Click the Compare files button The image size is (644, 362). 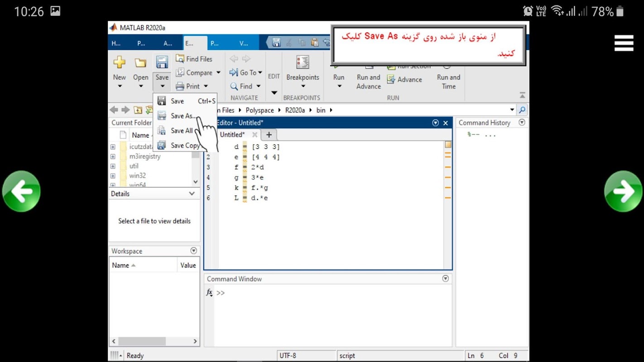click(x=194, y=72)
